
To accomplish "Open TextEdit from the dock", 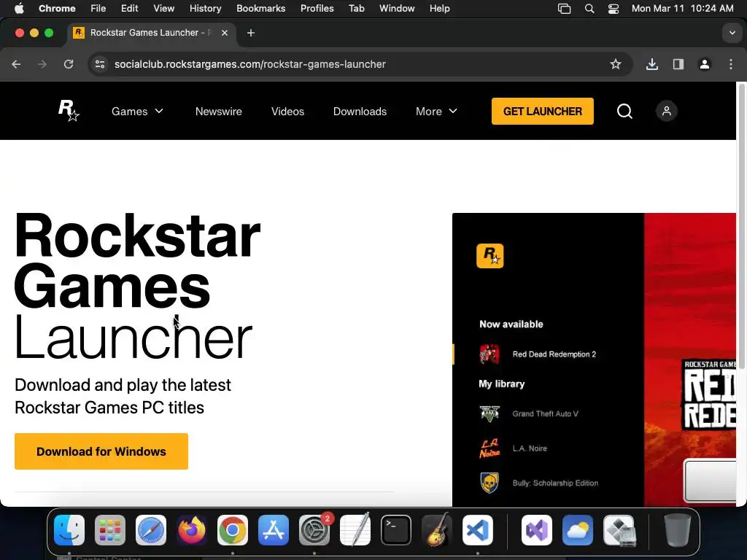I will tap(355, 530).
